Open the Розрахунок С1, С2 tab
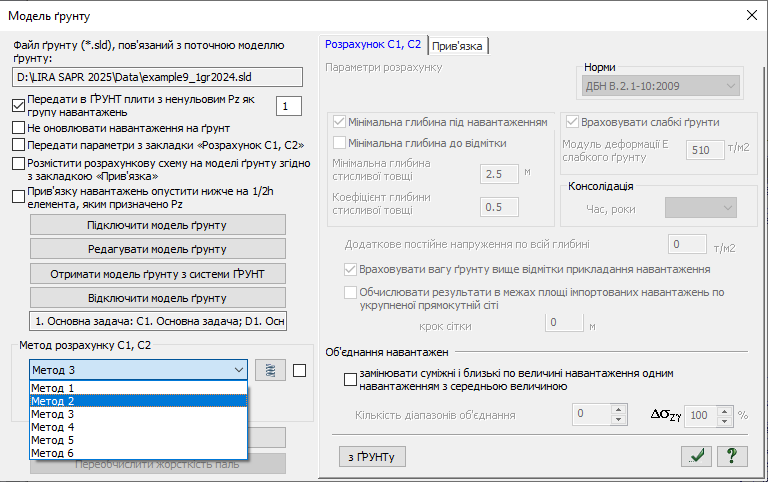The width and height of the screenshot is (768, 482). pos(374,45)
